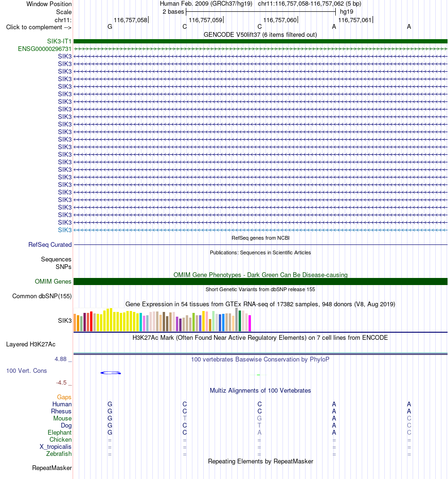Click the Human species label
Image resolution: width=448 pixels, height=479 pixels.
[62, 404]
